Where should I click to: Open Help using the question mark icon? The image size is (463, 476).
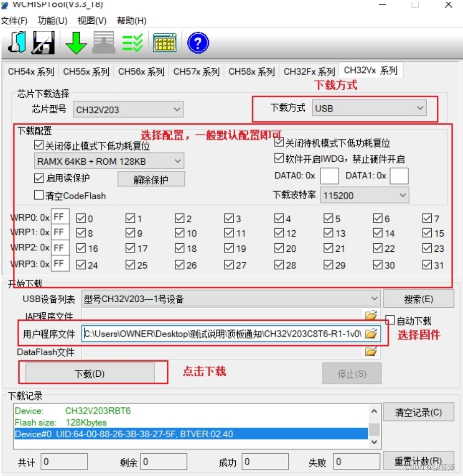click(x=197, y=43)
